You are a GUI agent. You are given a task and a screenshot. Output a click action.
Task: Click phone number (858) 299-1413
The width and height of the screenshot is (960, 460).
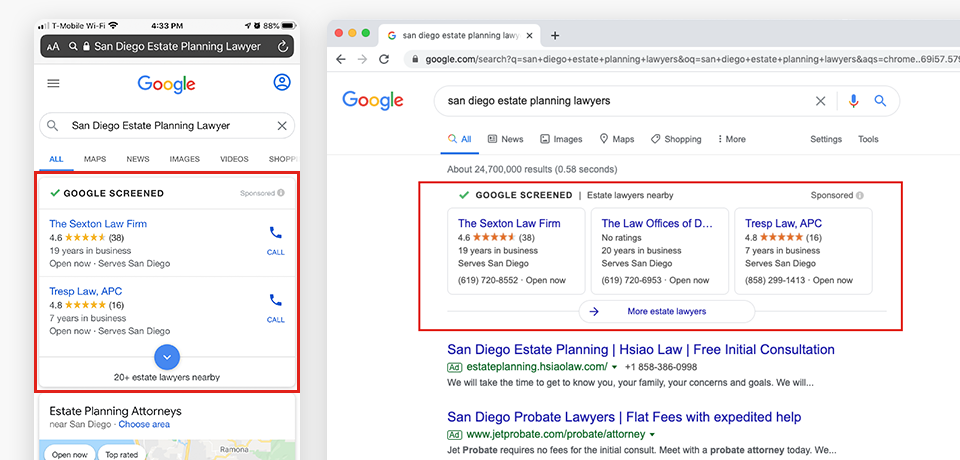(x=773, y=280)
